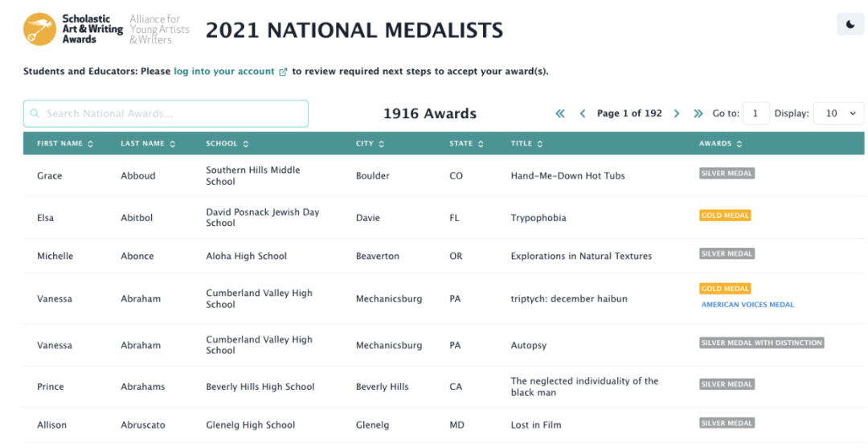Open the Display rows-per-page dropdown
Image resolution: width=868 pixels, height=448 pixels.
pos(839,113)
